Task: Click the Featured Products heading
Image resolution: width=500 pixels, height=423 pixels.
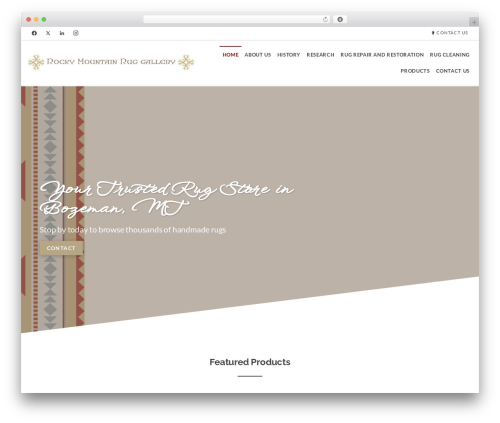Action: pyautogui.click(x=250, y=362)
